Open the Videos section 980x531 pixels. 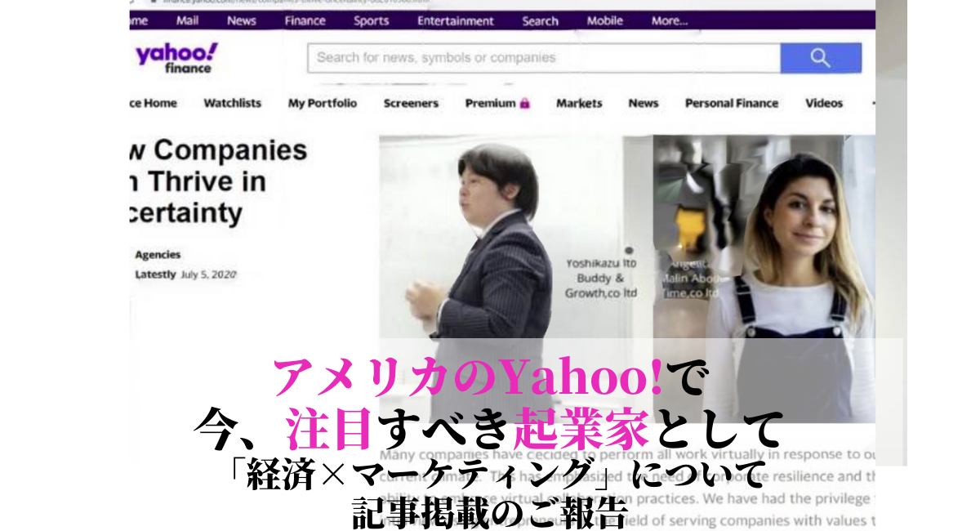[x=824, y=103]
